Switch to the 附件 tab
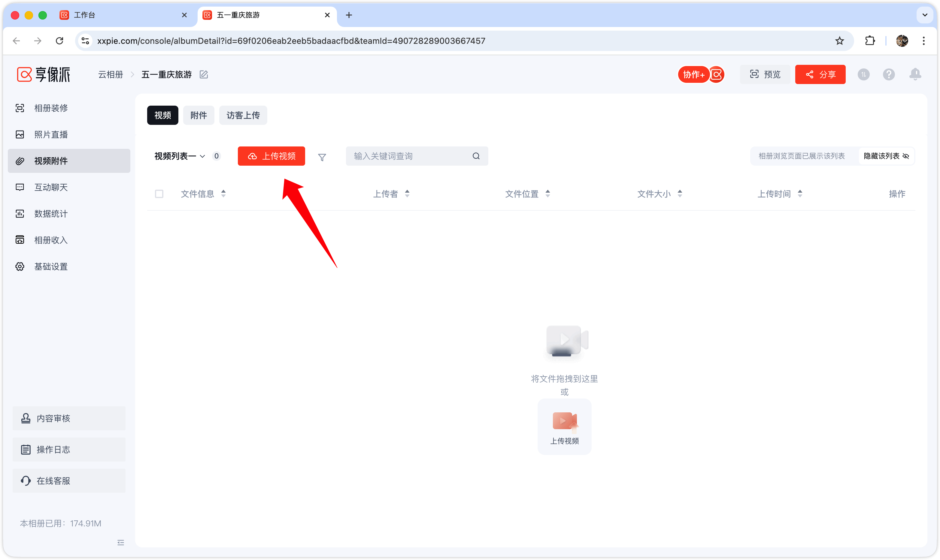Viewport: 940px width, 560px height. click(199, 116)
